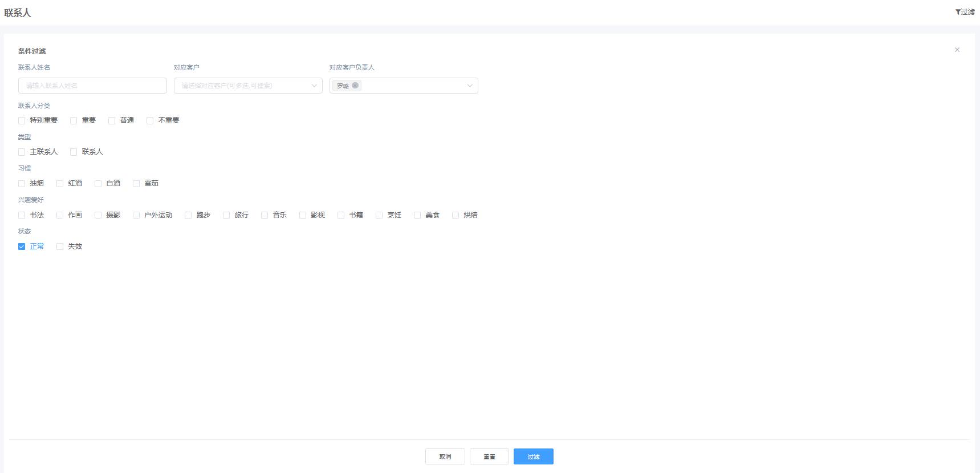Enable the 户外运动 interest checkbox
Viewport: 980px width, 473px height.
tap(136, 215)
